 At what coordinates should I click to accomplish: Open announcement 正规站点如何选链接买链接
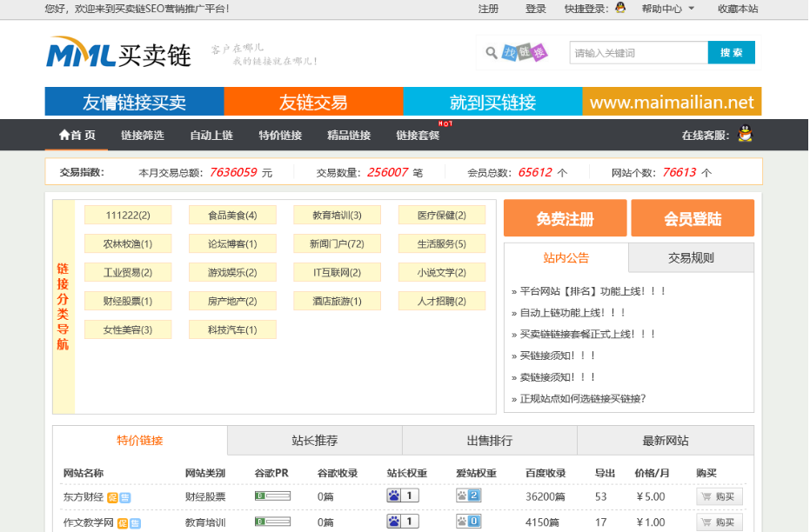(583, 398)
